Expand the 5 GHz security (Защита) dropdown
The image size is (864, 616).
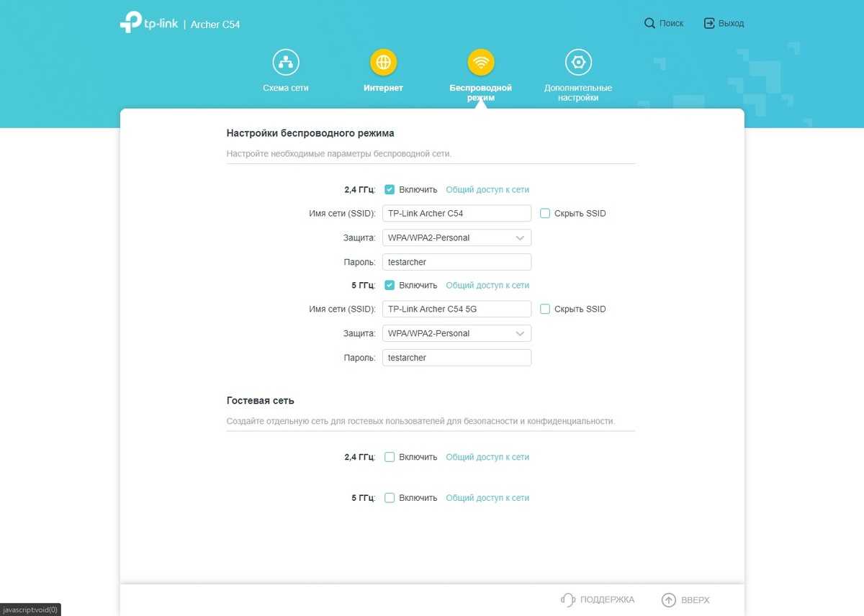coord(456,333)
